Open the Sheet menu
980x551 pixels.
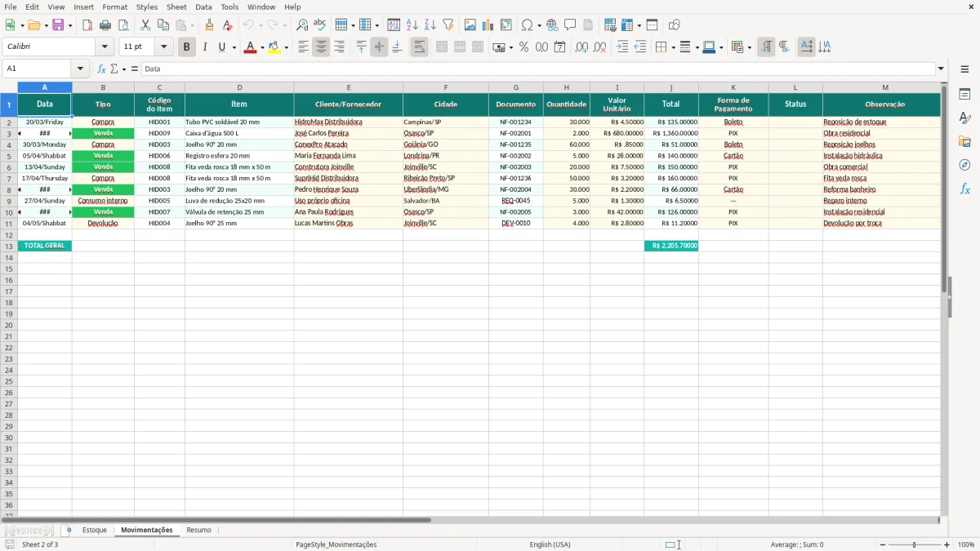coord(176,7)
